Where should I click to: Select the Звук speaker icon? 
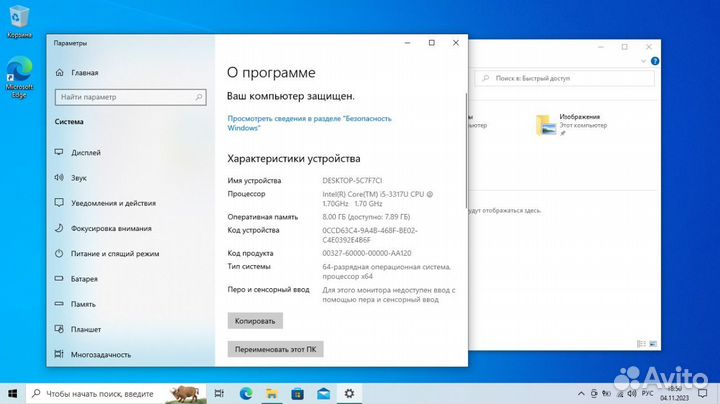(x=59, y=177)
